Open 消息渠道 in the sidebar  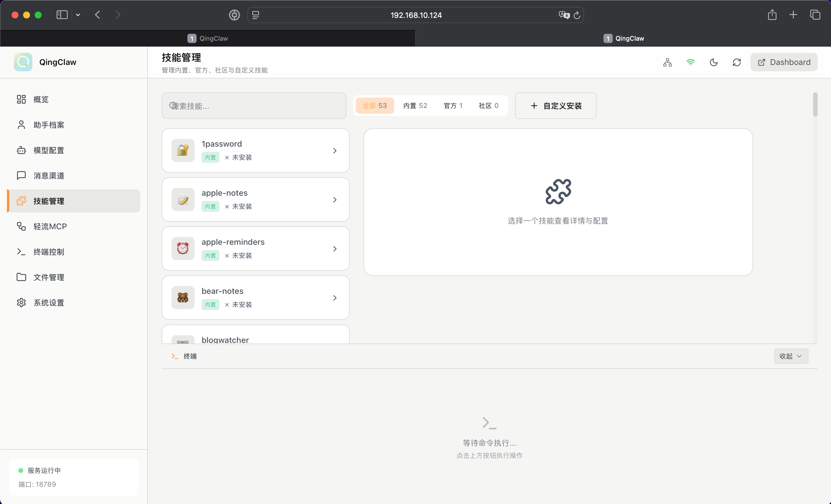pyautogui.click(x=74, y=176)
